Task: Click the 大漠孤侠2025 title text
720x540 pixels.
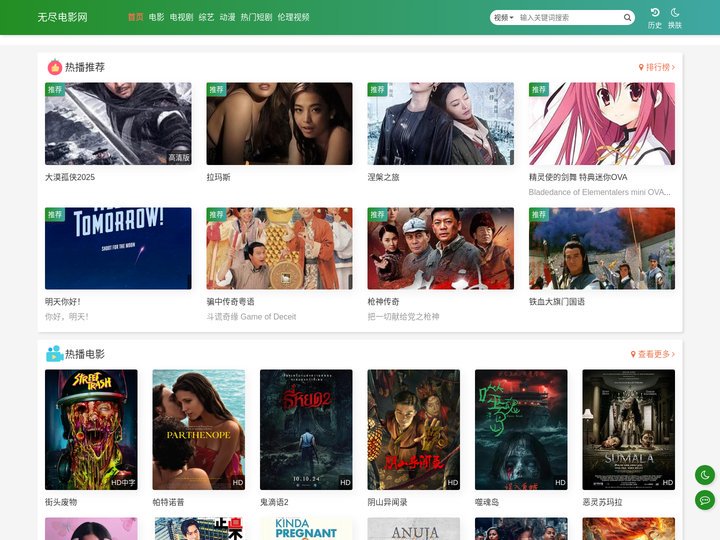Action: pos(70,177)
